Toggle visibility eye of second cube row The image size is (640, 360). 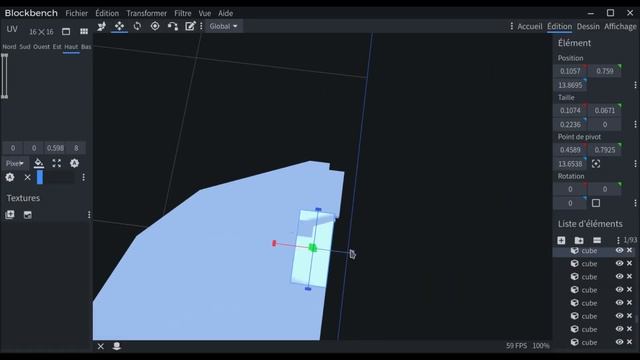coord(619,263)
